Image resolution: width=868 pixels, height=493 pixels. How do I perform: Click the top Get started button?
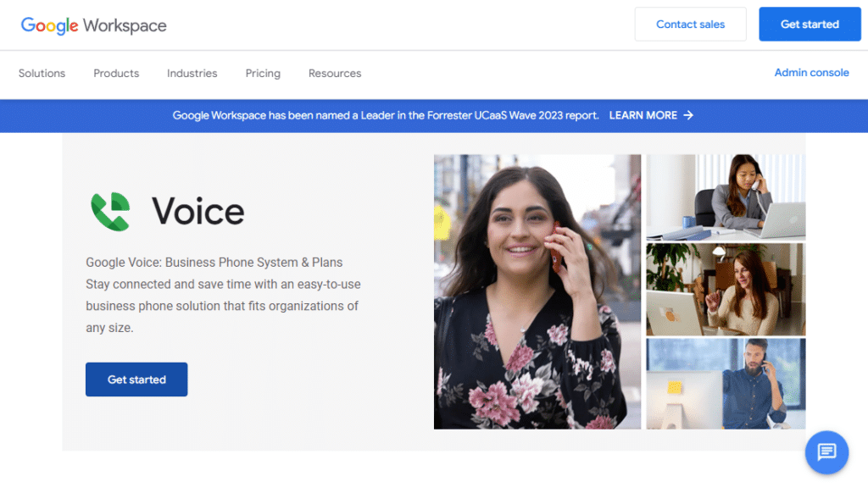tap(810, 25)
